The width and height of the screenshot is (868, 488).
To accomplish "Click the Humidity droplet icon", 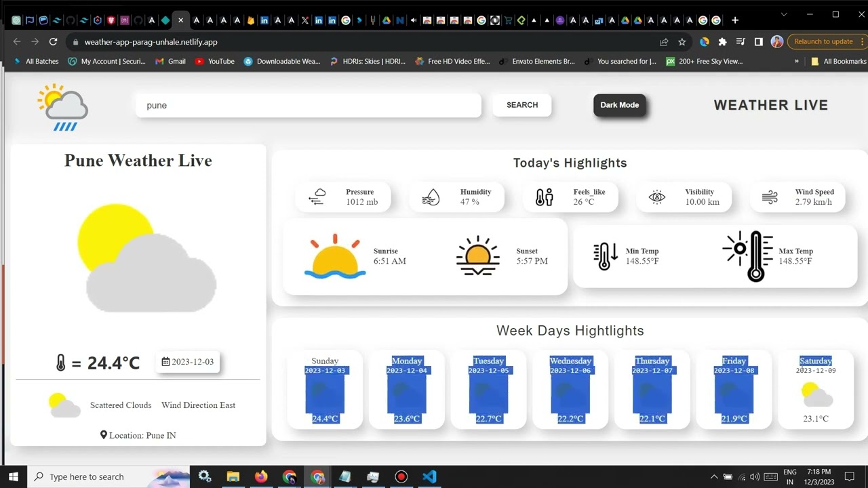I will [x=431, y=197].
